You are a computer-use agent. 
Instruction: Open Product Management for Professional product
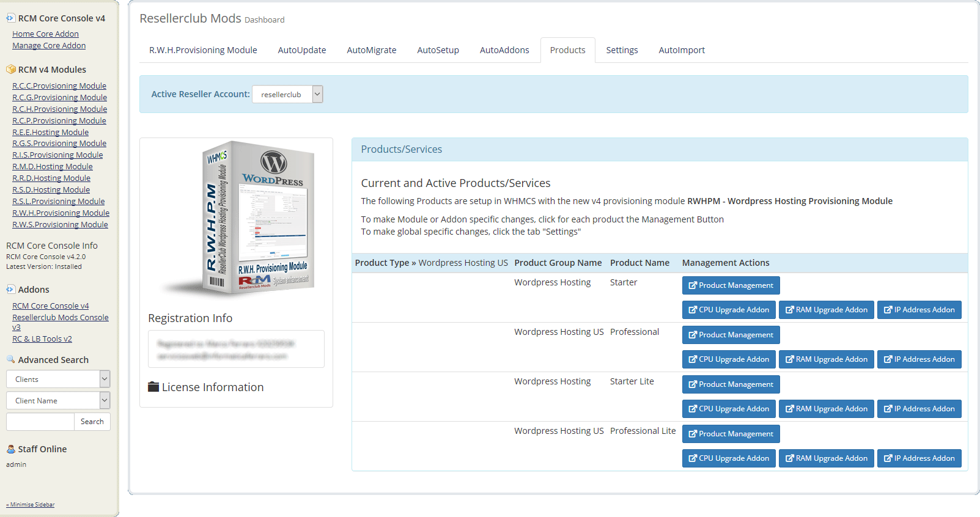coord(731,335)
